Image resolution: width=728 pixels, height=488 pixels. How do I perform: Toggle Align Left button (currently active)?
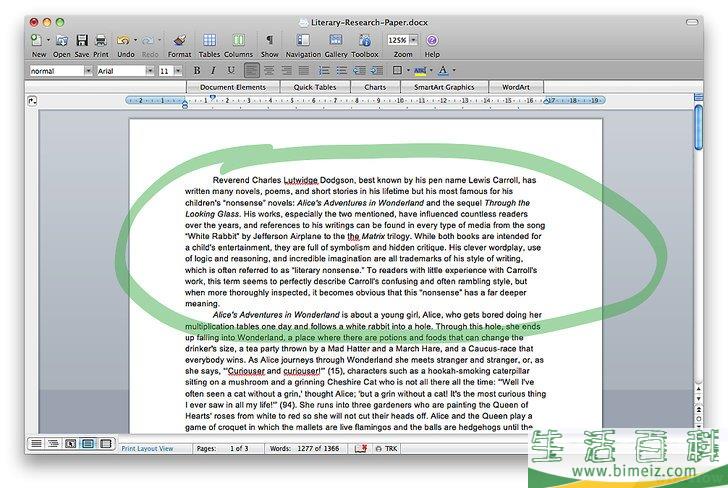tap(252, 71)
